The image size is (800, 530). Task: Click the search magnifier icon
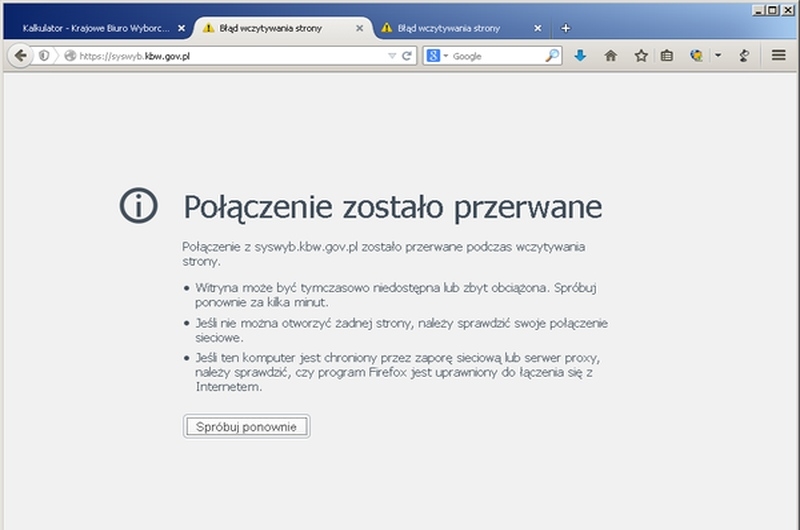click(552, 56)
